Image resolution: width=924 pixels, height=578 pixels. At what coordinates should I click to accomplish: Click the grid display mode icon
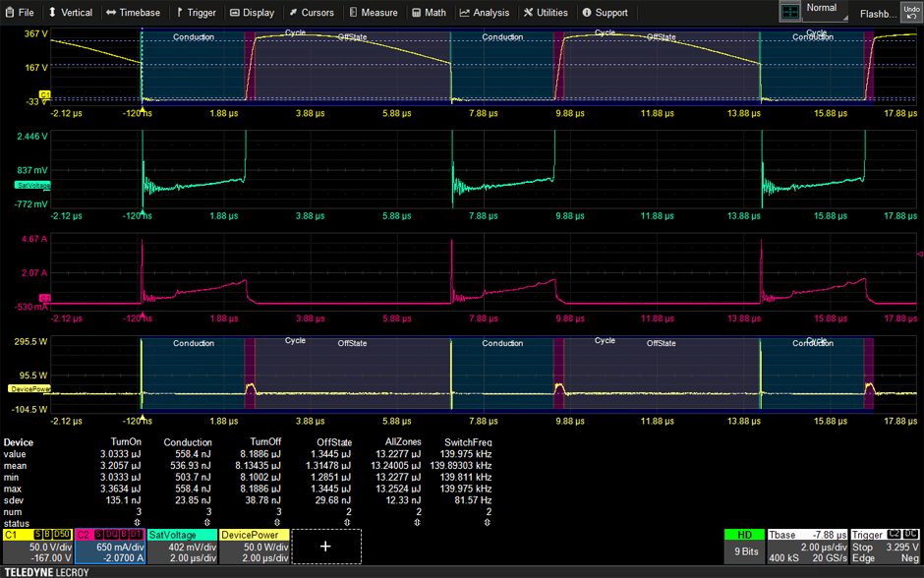pos(790,12)
